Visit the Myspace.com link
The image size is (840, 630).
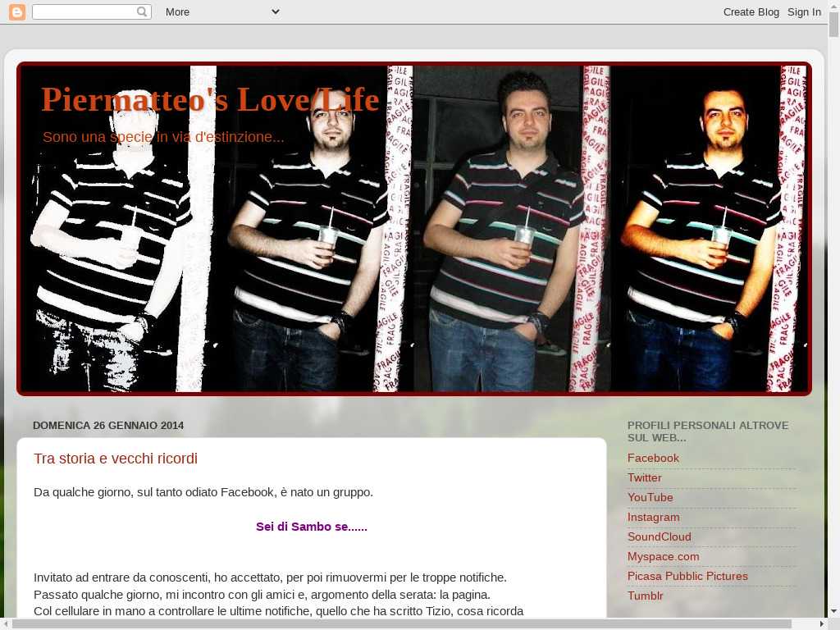pos(663,556)
